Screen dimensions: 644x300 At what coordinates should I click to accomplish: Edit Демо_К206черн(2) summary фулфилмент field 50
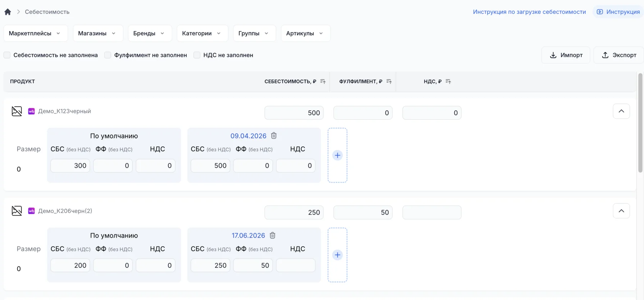tap(363, 212)
